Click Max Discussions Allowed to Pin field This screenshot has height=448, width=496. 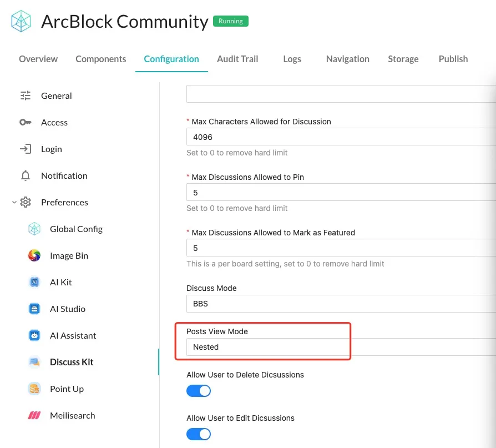pyautogui.click(x=341, y=192)
